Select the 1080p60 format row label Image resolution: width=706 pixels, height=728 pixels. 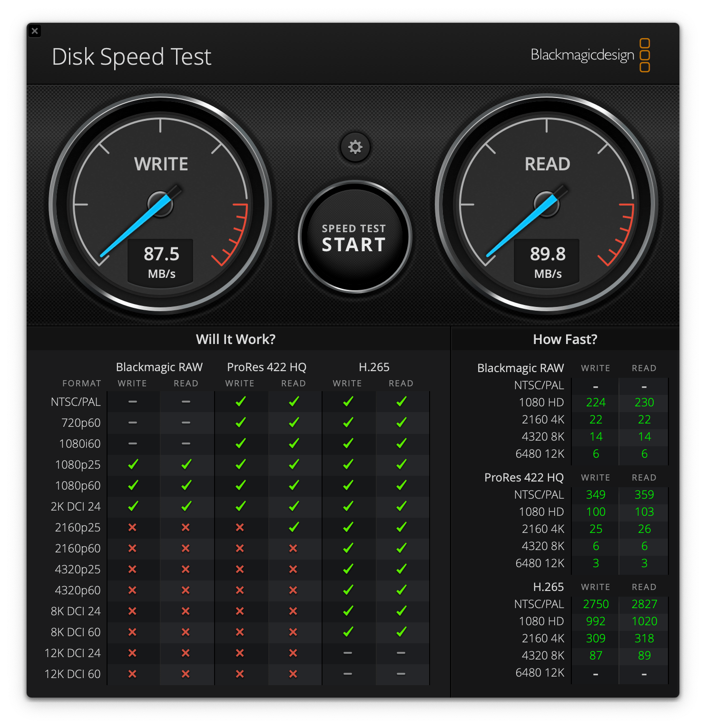click(x=78, y=486)
